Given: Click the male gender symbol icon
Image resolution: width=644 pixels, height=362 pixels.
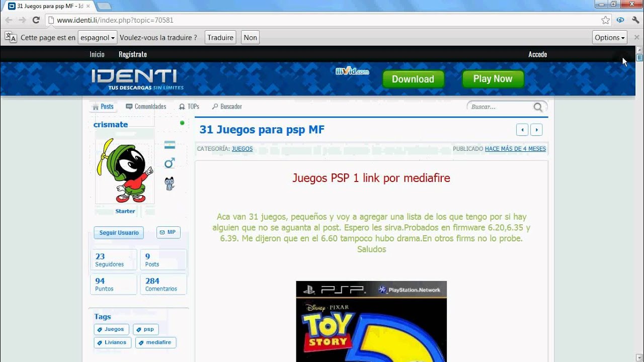Looking at the screenshot, I should click(170, 162).
